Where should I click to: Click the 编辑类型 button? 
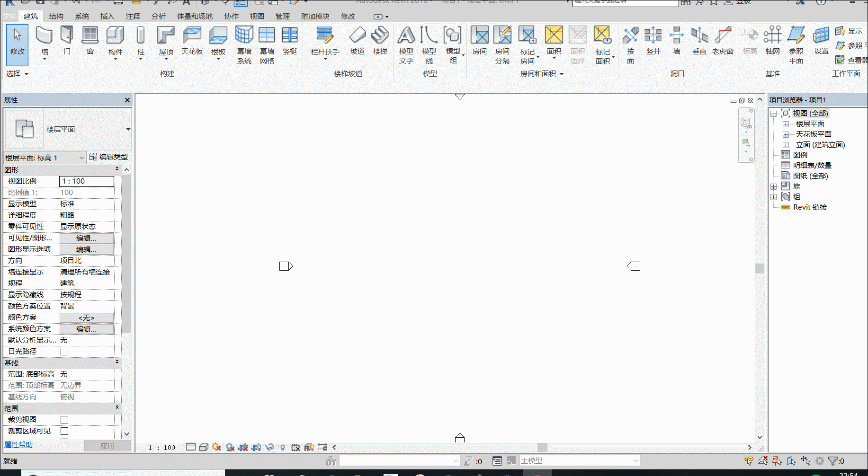click(x=109, y=157)
